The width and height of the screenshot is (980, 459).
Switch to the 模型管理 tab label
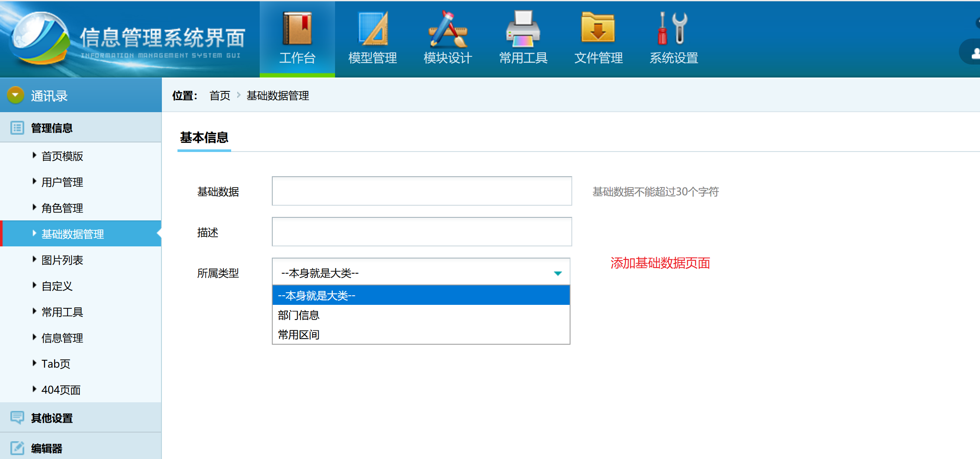point(373,58)
